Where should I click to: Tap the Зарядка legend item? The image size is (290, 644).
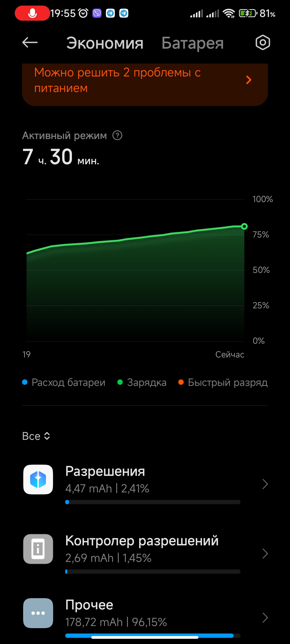click(142, 382)
